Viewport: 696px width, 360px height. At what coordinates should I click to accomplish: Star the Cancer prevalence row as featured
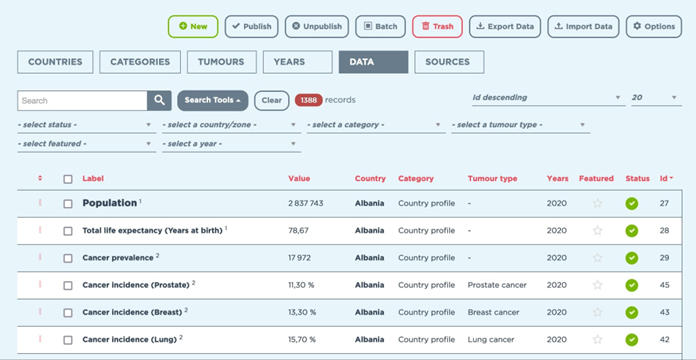click(x=597, y=258)
